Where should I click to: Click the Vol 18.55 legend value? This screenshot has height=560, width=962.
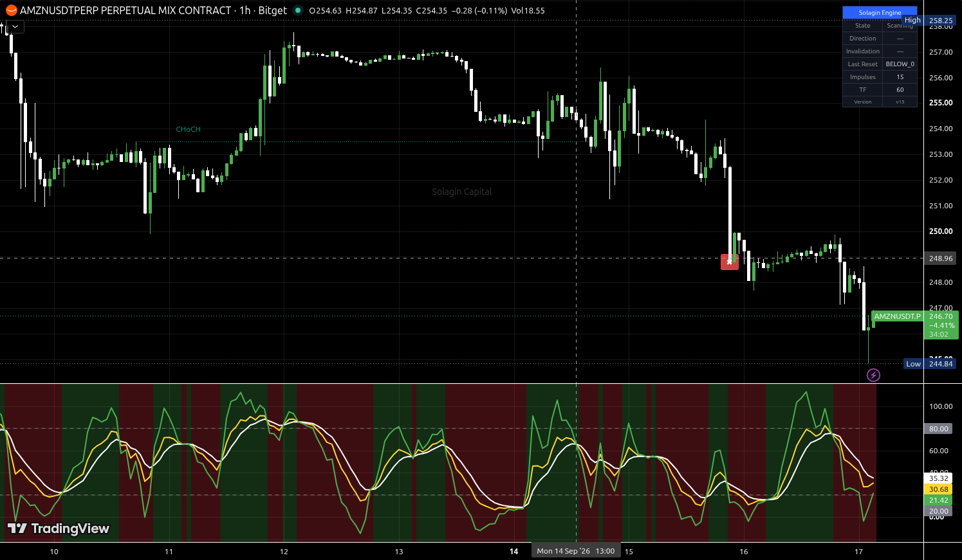(528, 11)
